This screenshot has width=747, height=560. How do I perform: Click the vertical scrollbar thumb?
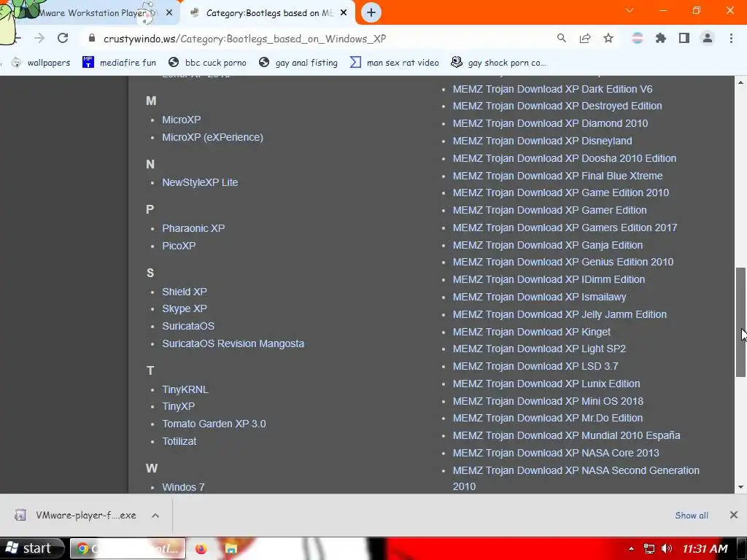click(x=741, y=322)
